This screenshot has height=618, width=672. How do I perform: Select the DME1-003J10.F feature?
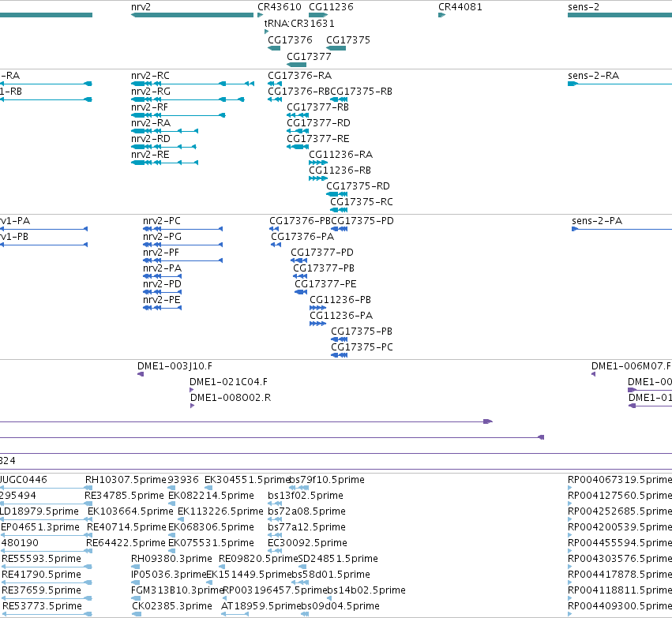[x=141, y=374]
